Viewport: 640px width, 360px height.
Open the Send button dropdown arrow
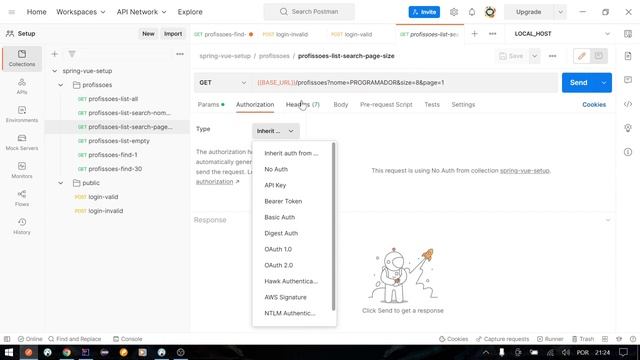pos(604,82)
